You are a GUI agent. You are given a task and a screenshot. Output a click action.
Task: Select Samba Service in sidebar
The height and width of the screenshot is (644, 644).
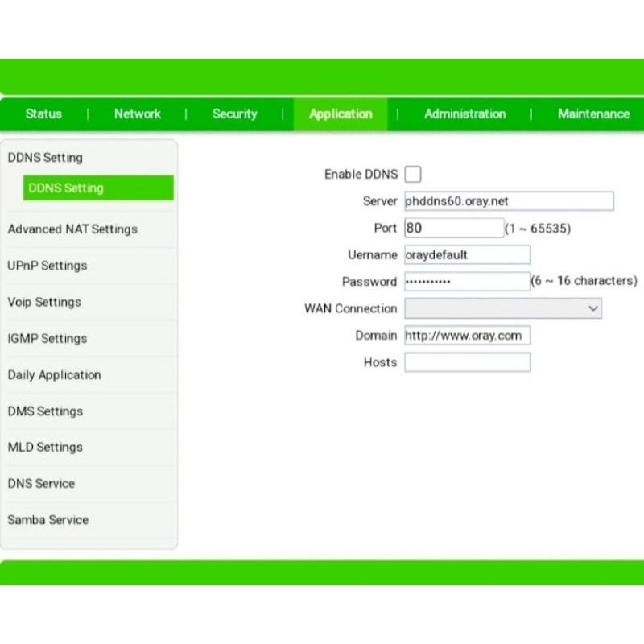(47, 520)
